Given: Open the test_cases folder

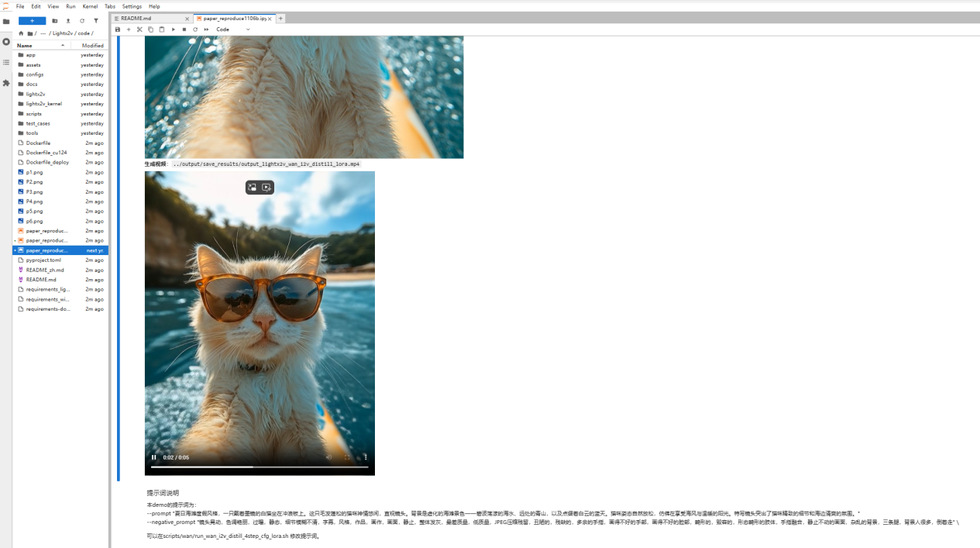Looking at the screenshot, I should pos(60,123).
